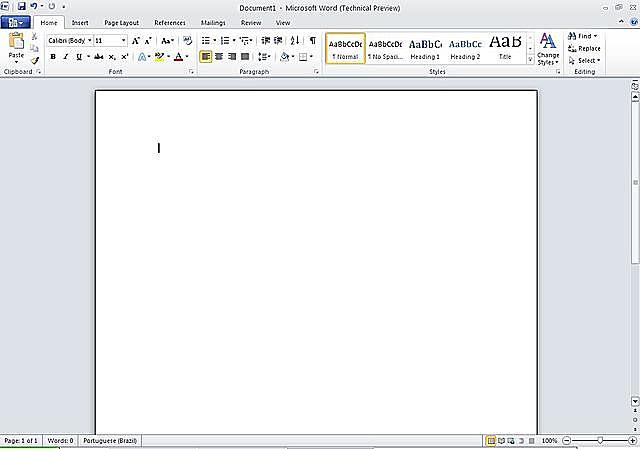Click the Change Styles icon
The height and width of the screenshot is (449, 640).
548,49
